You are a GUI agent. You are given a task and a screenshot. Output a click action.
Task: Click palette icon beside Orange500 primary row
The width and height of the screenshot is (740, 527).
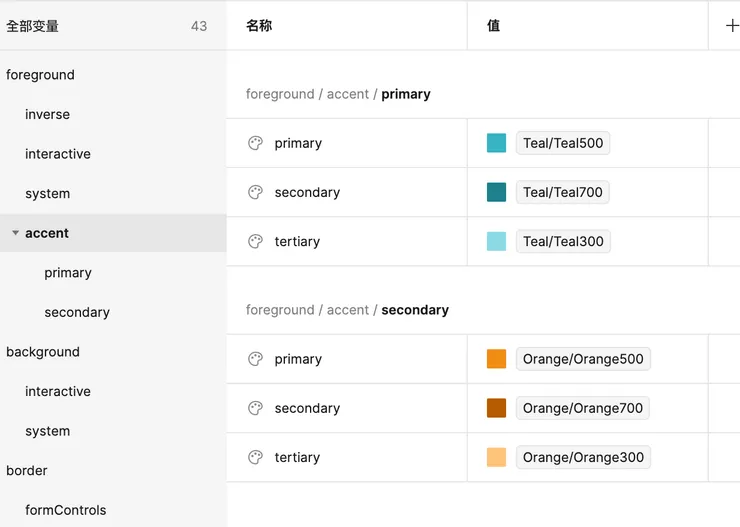255,359
